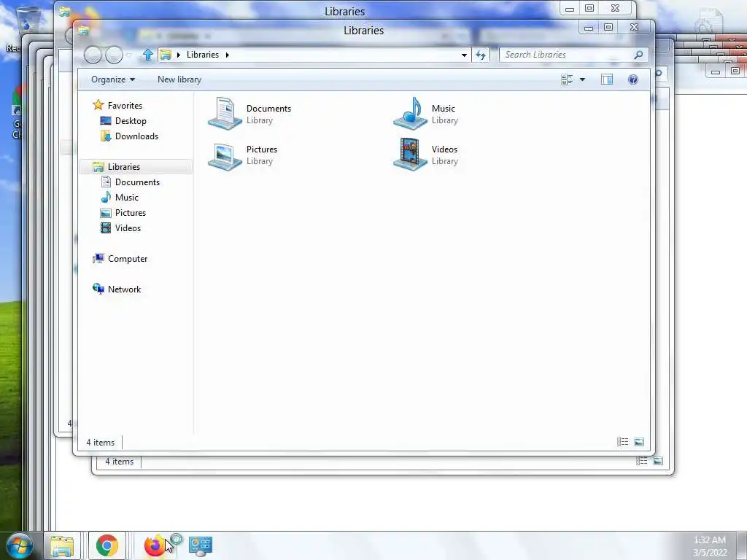Select Desktop under Favorites
747x560 pixels.
pyautogui.click(x=131, y=121)
